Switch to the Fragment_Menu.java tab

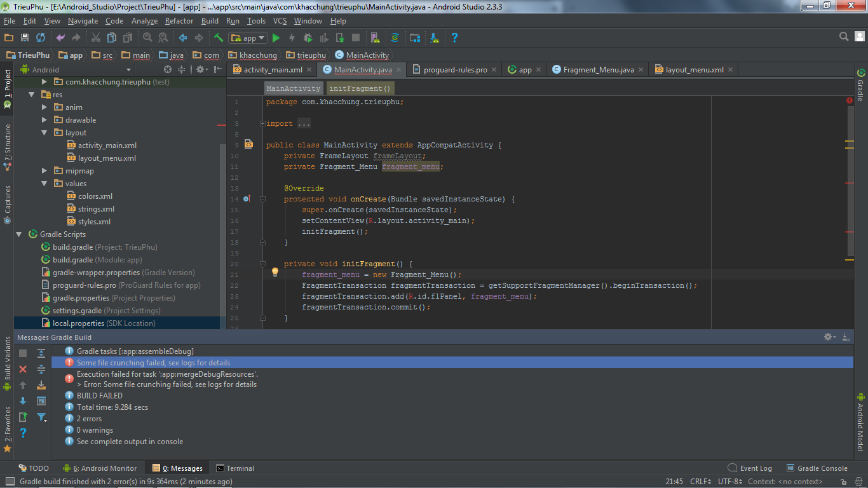598,70
